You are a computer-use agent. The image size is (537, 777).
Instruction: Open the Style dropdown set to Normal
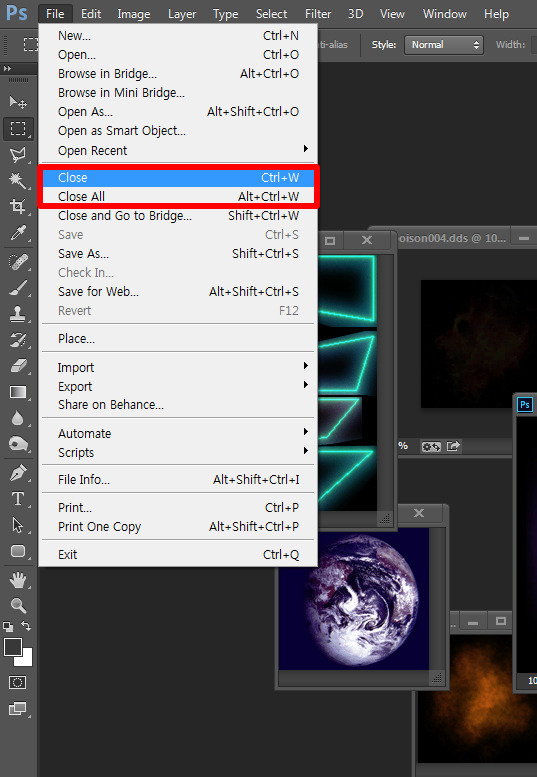pos(444,45)
